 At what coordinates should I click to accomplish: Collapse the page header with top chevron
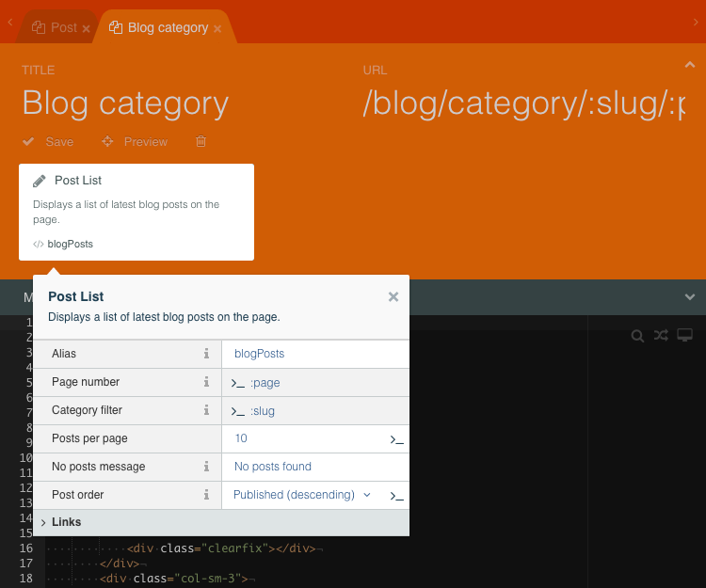tap(689, 65)
